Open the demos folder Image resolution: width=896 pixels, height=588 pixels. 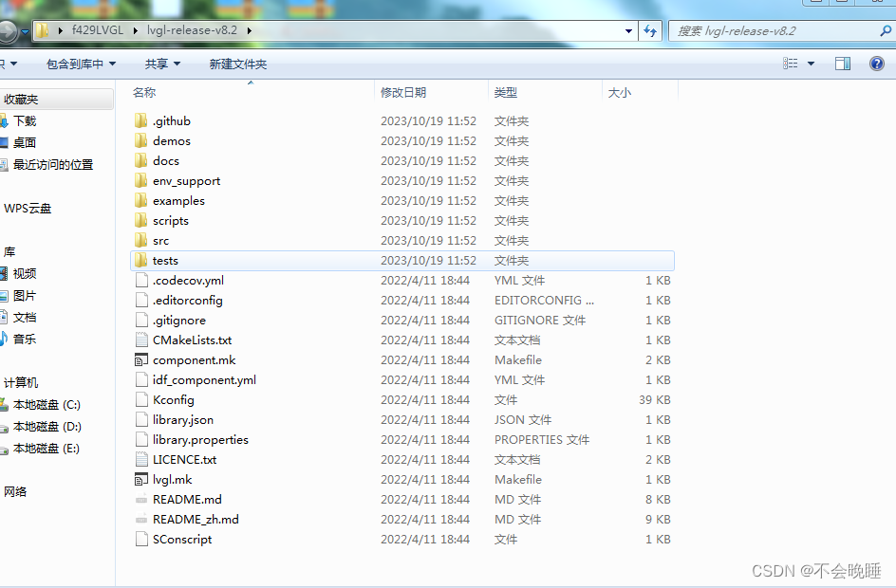pos(170,140)
